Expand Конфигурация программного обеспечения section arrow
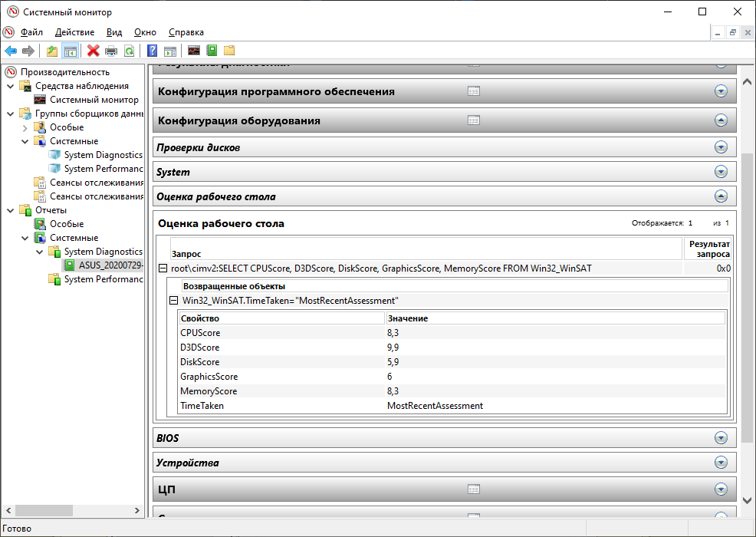The width and height of the screenshot is (756, 537). point(721,91)
